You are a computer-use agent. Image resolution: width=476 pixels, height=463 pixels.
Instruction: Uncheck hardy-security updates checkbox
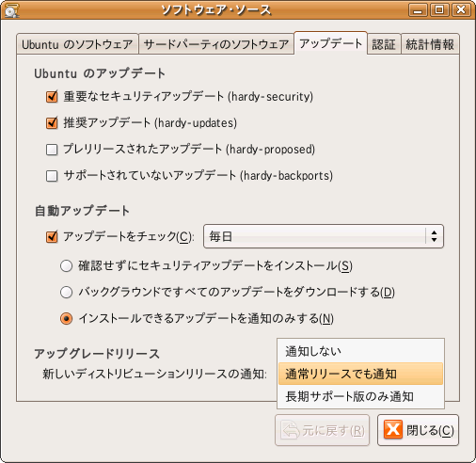[52, 96]
